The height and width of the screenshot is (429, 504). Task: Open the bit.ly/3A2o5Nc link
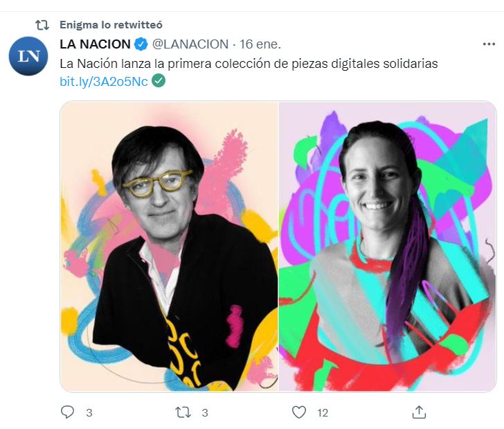(104, 81)
